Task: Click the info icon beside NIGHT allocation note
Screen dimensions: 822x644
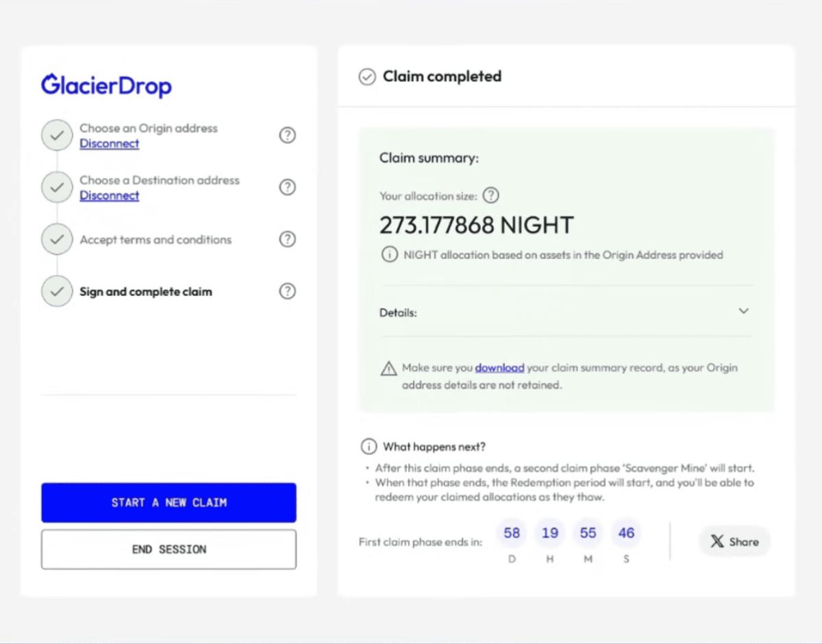Action: 388,255
